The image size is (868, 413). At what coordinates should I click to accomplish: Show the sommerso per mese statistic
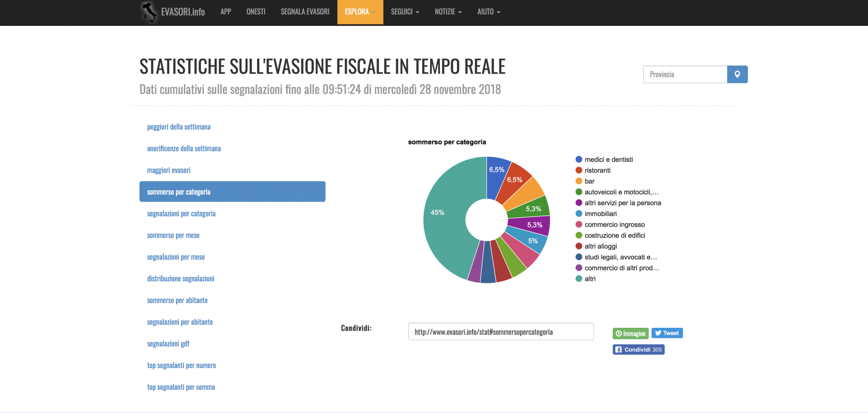click(x=173, y=236)
